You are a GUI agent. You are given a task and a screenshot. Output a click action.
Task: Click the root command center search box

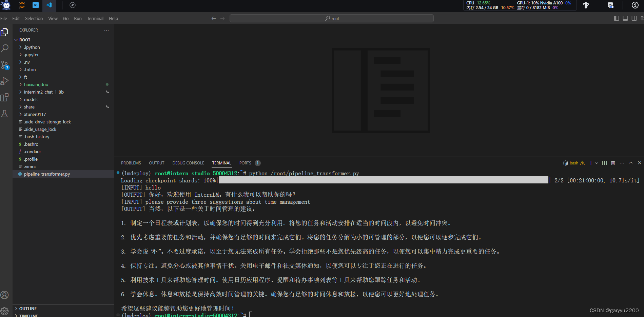point(332,18)
